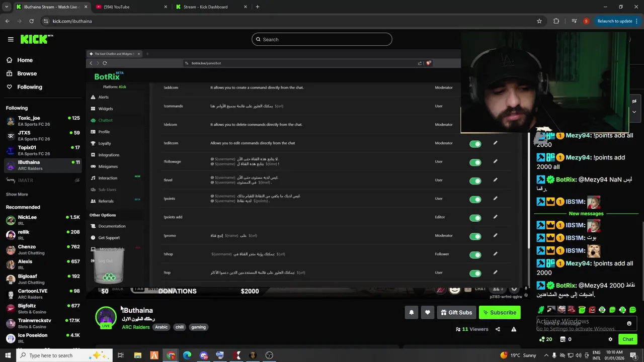Toggle the !followage command switch in stream
This screenshot has height=362, width=644.
click(x=475, y=162)
